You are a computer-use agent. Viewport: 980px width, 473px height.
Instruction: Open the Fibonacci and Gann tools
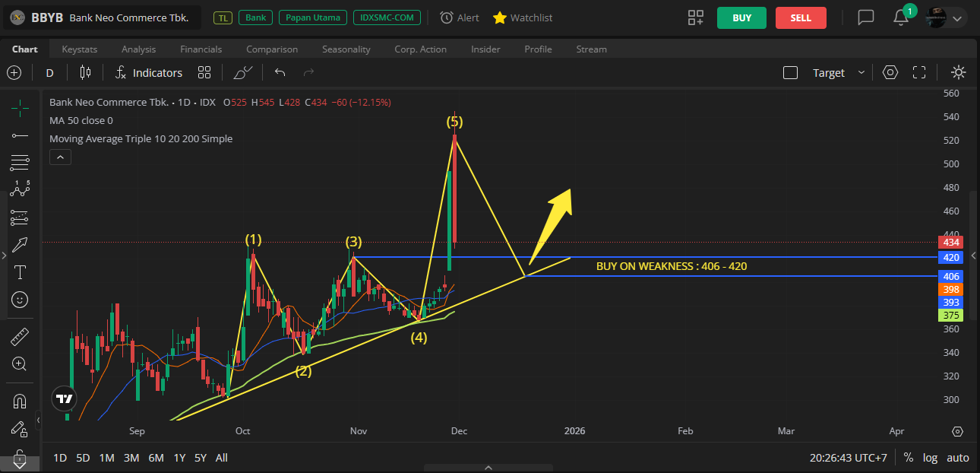pyautogui.click(x=20, y=163)
